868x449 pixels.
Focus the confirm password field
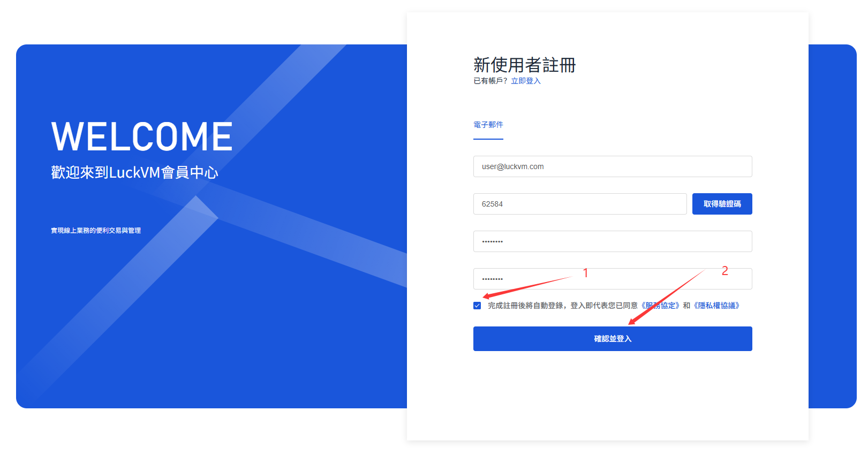613,279
